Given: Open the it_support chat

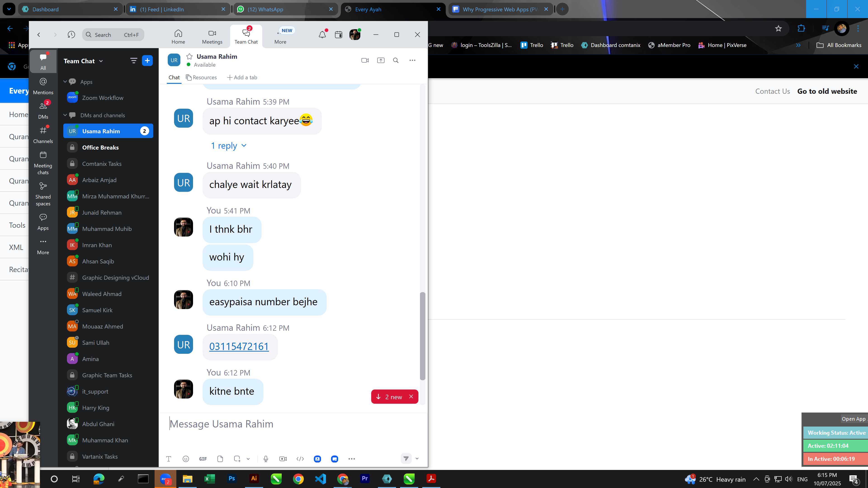Looking at the screenshot, I should (x=108, y=391).
